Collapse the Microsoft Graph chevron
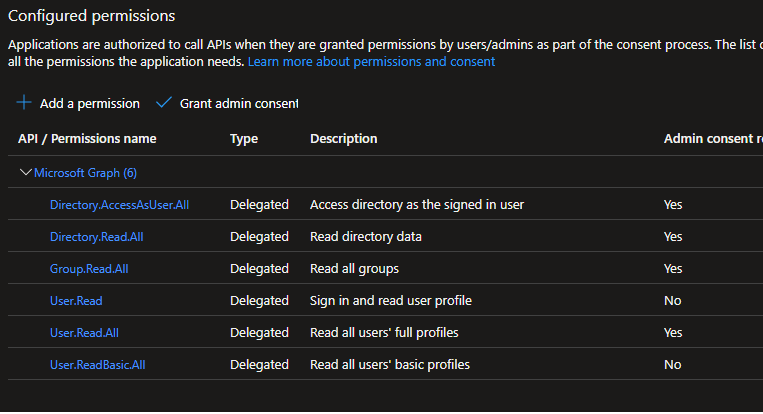This screenshot has height=414, width=763. coord(26,173)
